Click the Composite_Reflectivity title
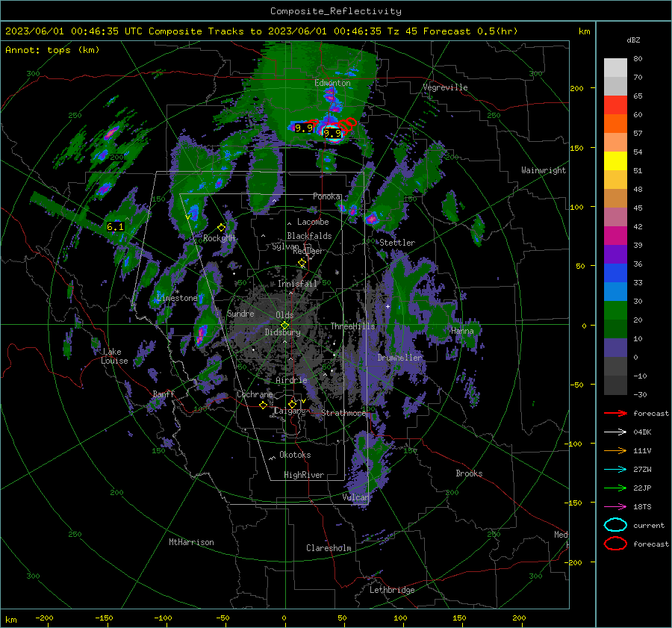The height and width of the screenshot is (628, 672). 335,11
